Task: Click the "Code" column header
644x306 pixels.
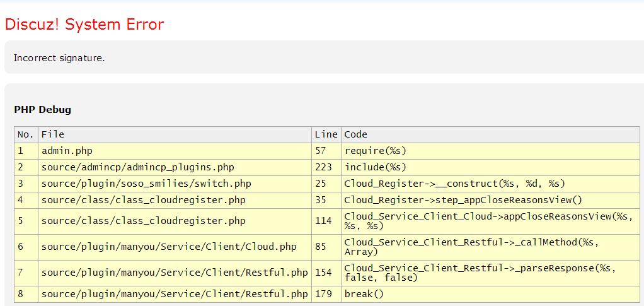Action: pyautogui.click(x=355, y=134)
